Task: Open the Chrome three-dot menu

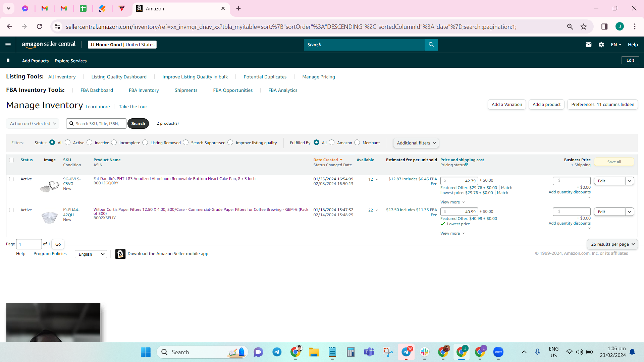Action: pos(635,26)
